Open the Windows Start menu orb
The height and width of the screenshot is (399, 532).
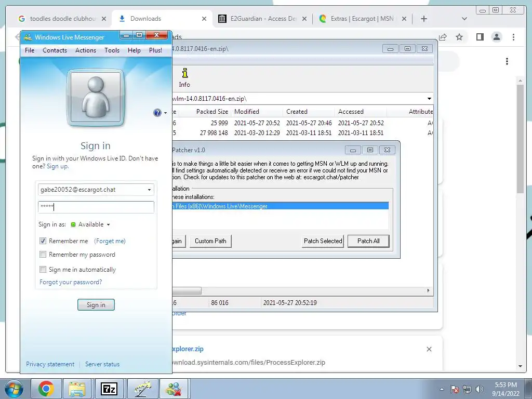coord(14,389)
